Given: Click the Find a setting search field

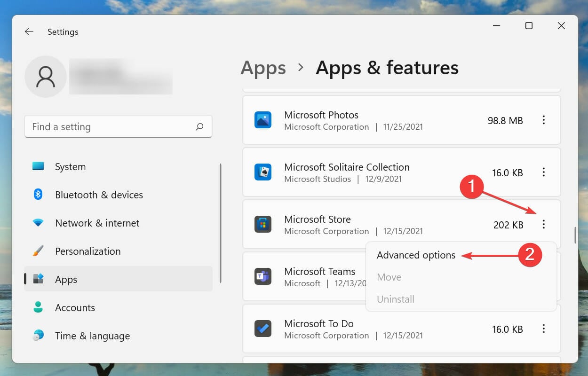Looking at the screenshot, I should 118,126.
